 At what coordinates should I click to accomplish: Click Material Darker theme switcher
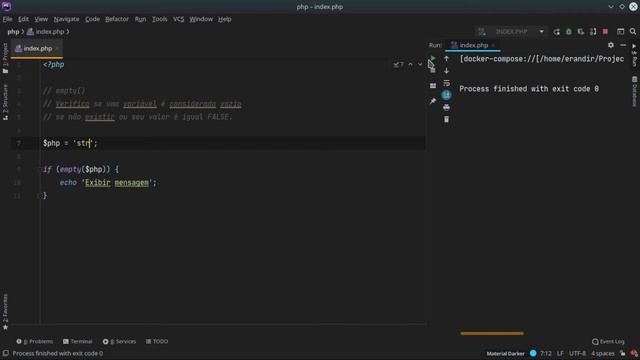[505, 353]
